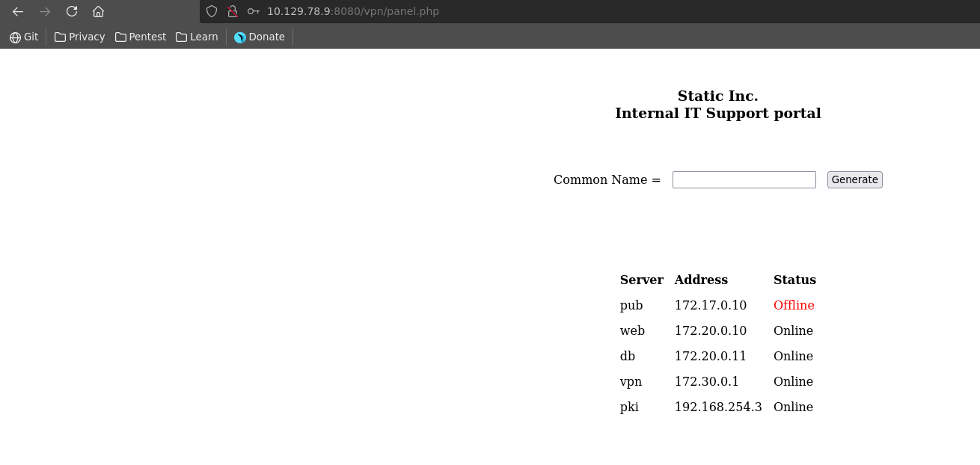Expand the Pentest bookmarks folder
Screen dimensions: 980x465
pos(141,37)
